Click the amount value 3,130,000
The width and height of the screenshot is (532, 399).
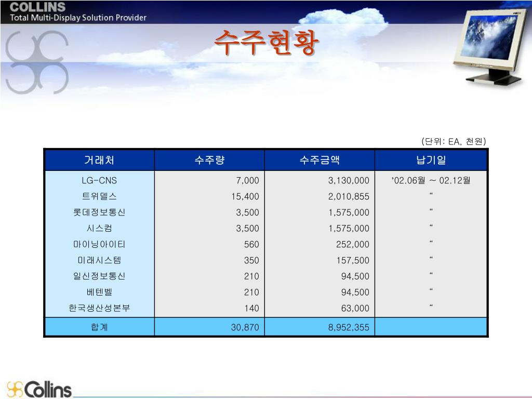point(349,180)
